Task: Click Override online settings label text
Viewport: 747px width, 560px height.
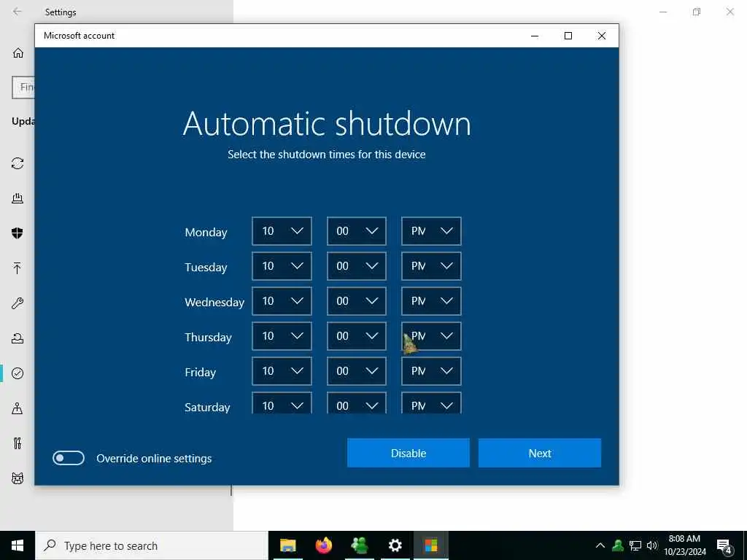Action: 154,458
